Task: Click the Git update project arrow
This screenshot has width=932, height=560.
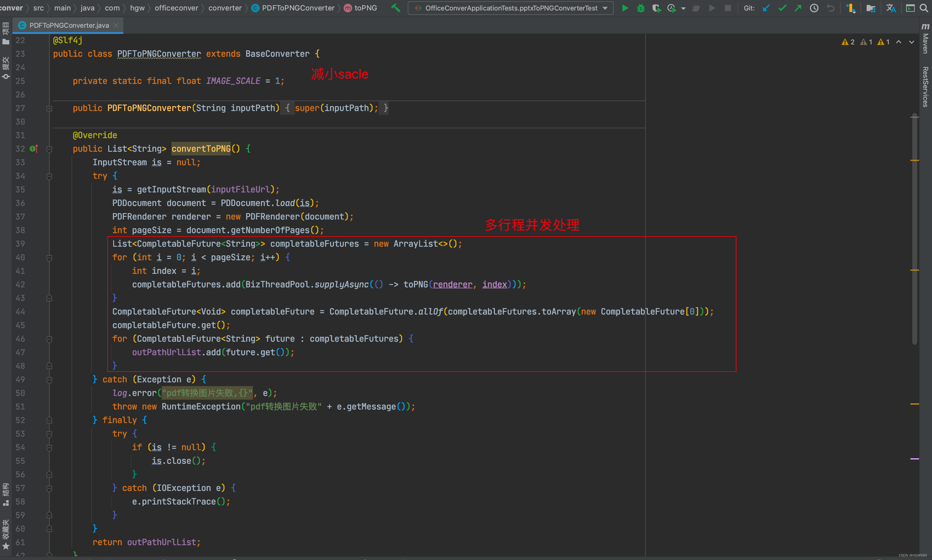Action: click(766, 8)
